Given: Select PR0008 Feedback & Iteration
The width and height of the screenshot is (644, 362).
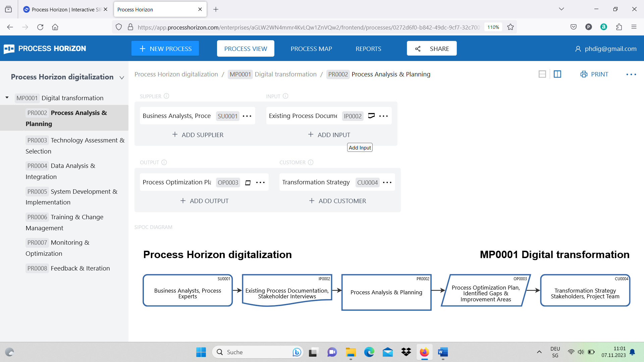Looking at the screenshot, I should pos(68,268).
